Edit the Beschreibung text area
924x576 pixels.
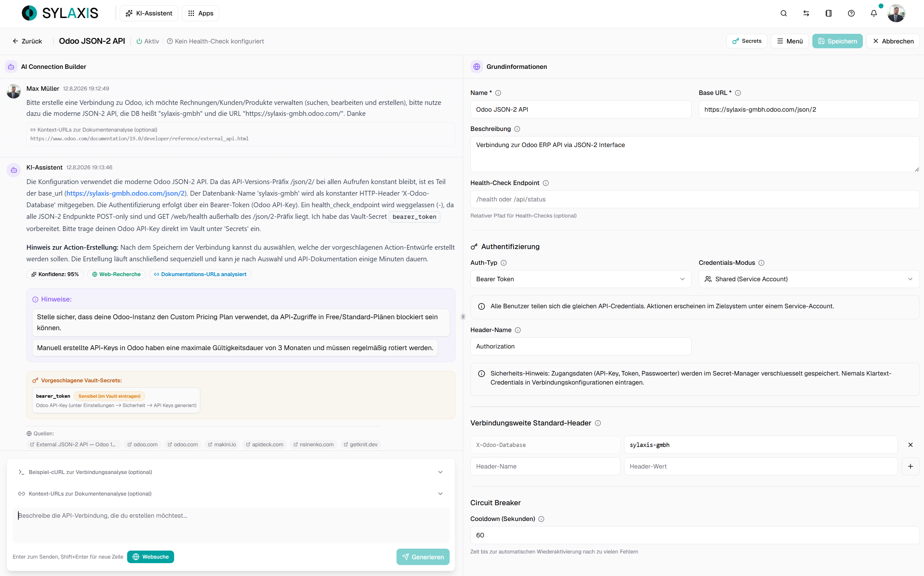click(x=695, y=154)
